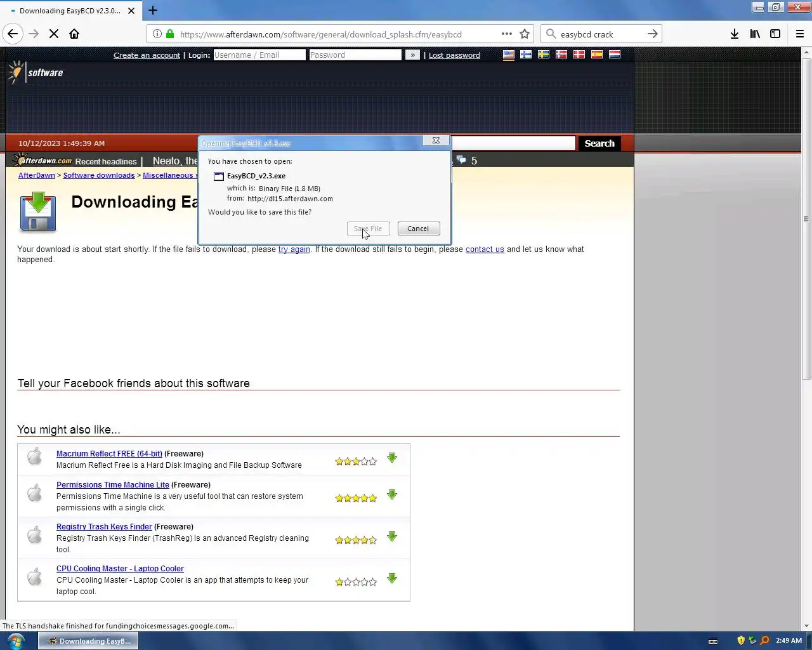This screenshot has height=650, width=812.
Task: Switch site language to Danish flag
Action: click(579, 55)
